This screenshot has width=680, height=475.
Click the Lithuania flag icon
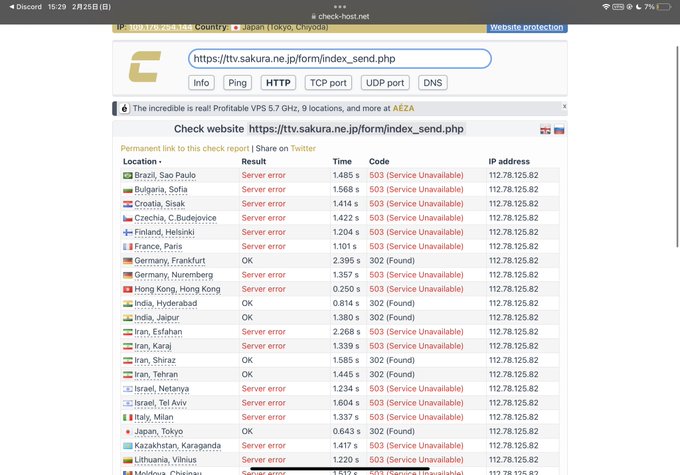click(128, 460)
